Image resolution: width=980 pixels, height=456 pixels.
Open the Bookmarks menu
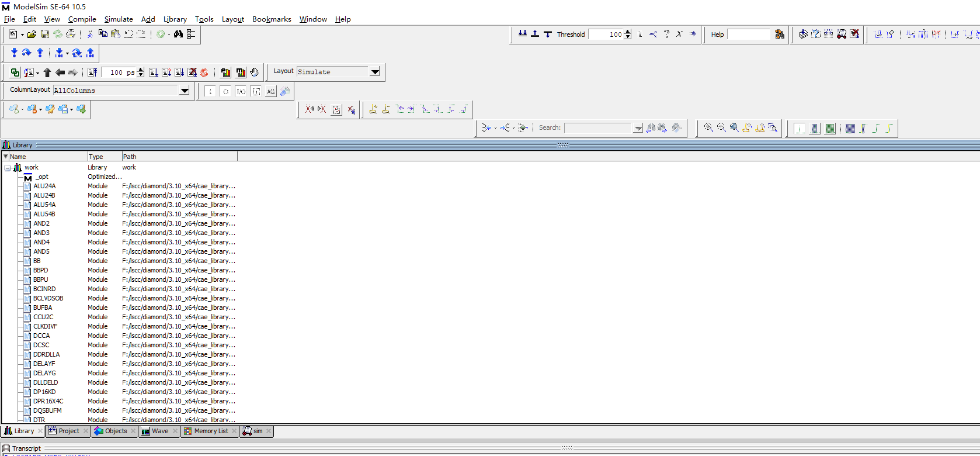click(272, 19)
